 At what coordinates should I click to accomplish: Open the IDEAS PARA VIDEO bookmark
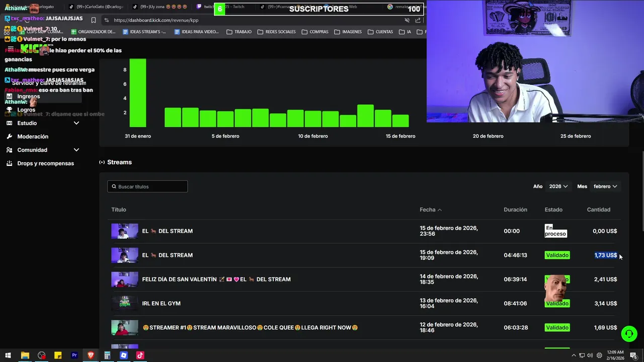tap(196, 32)
